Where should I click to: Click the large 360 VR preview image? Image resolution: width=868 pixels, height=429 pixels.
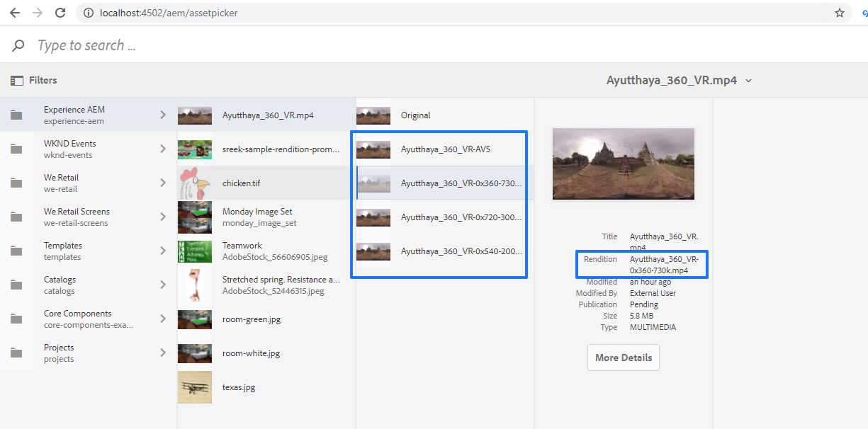click(x=624, y=164)
